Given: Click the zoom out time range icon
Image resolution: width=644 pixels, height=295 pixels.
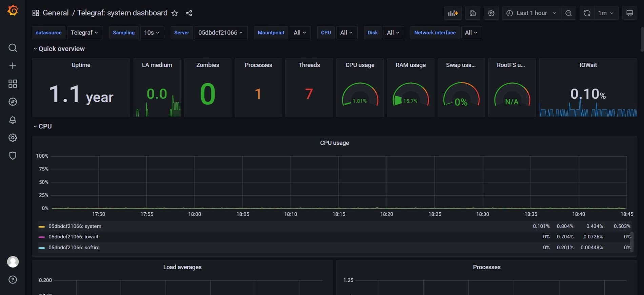Looking at the screenshot, I should click(568, 13).
